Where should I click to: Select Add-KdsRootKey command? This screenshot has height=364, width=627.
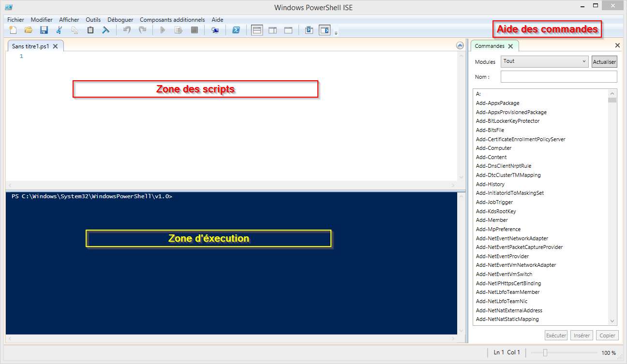[496, 211]
